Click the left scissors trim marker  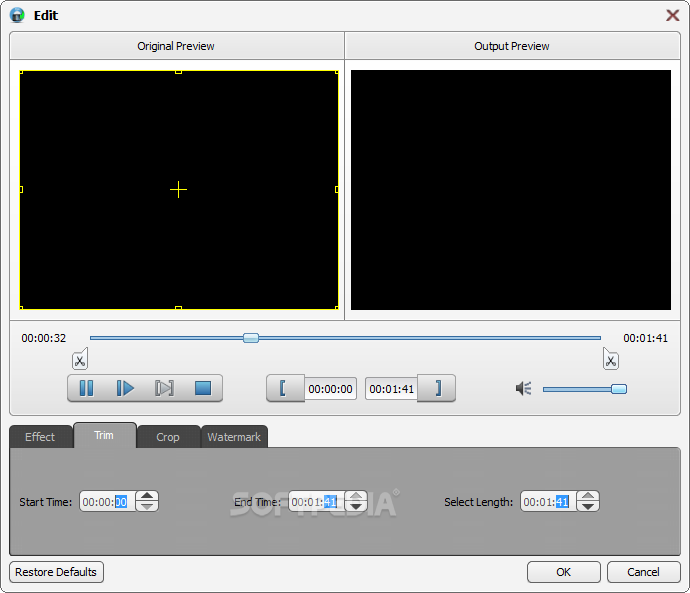[x=80, y=359]
